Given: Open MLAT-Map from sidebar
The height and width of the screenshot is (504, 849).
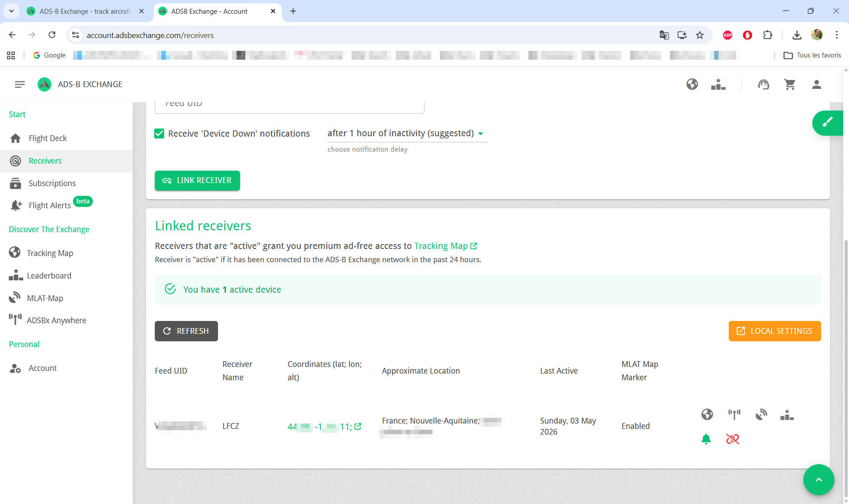Looking at the screenshot, I should [66, 298].
